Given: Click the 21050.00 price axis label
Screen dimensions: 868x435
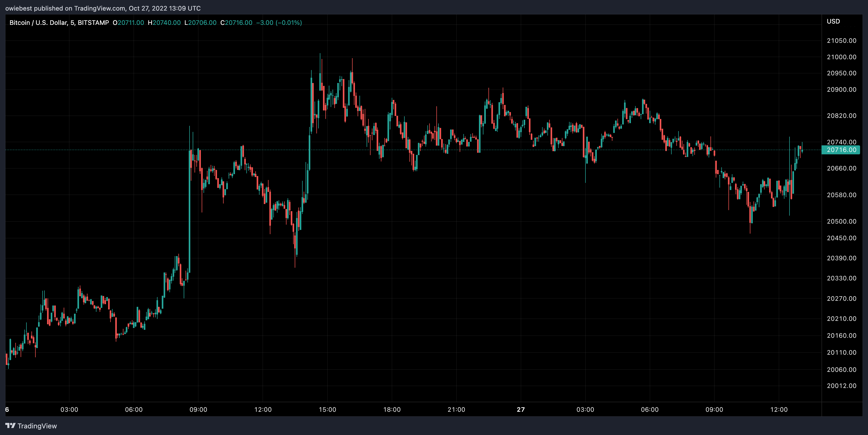Looking at the screenshot, I should tap(841, 40).
